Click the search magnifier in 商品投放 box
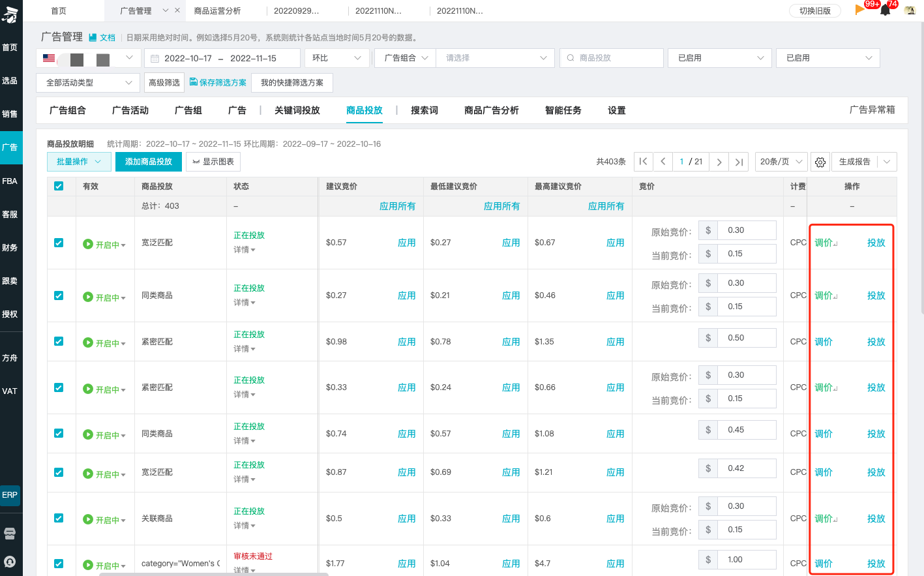 point(571,58)
